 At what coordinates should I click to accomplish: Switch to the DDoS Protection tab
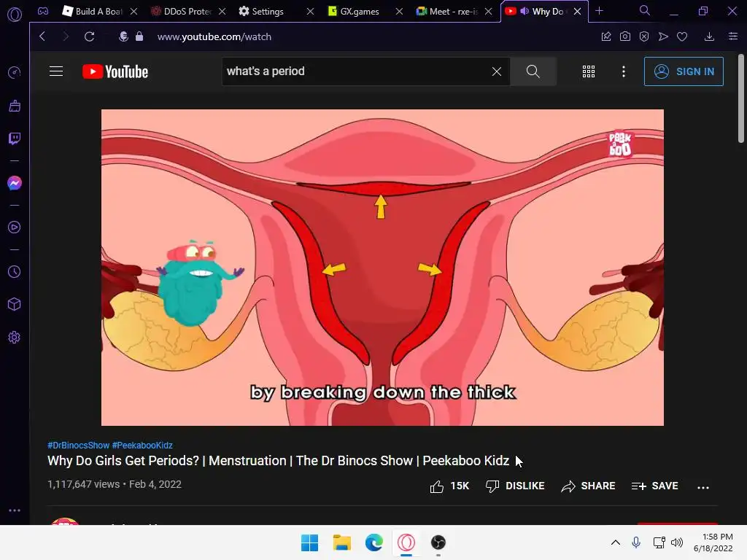click(x=182, y=12)
